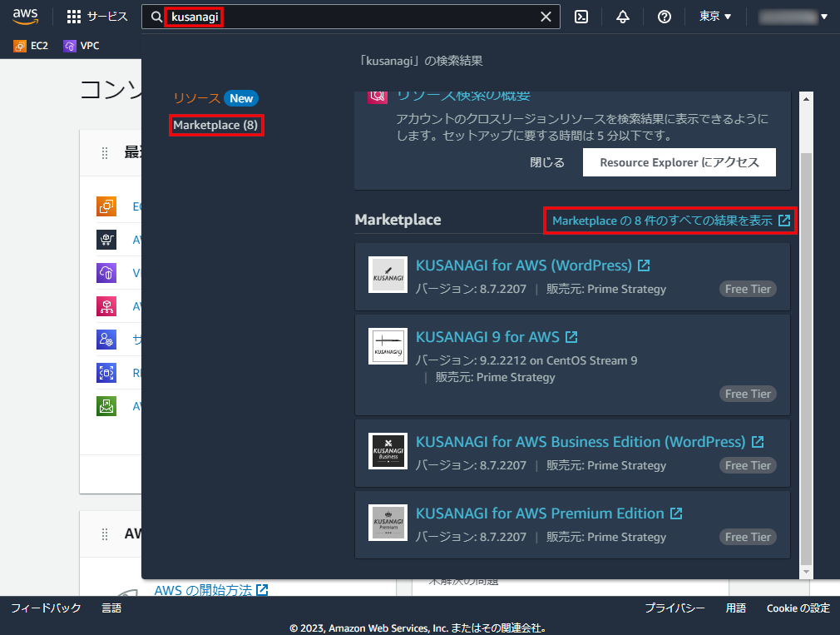Click the AWS logo home icon

pos(25,17)
